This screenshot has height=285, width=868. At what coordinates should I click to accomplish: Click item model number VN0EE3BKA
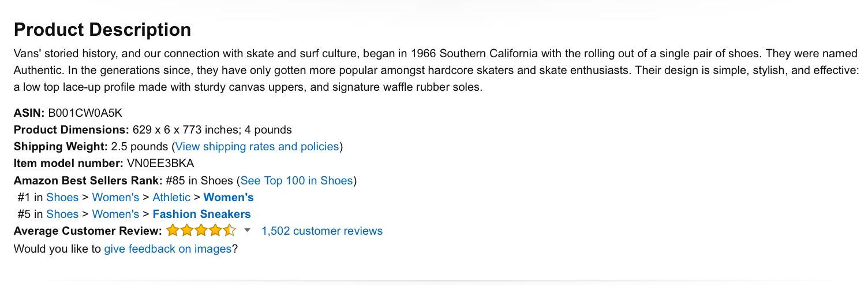[160, 163]
